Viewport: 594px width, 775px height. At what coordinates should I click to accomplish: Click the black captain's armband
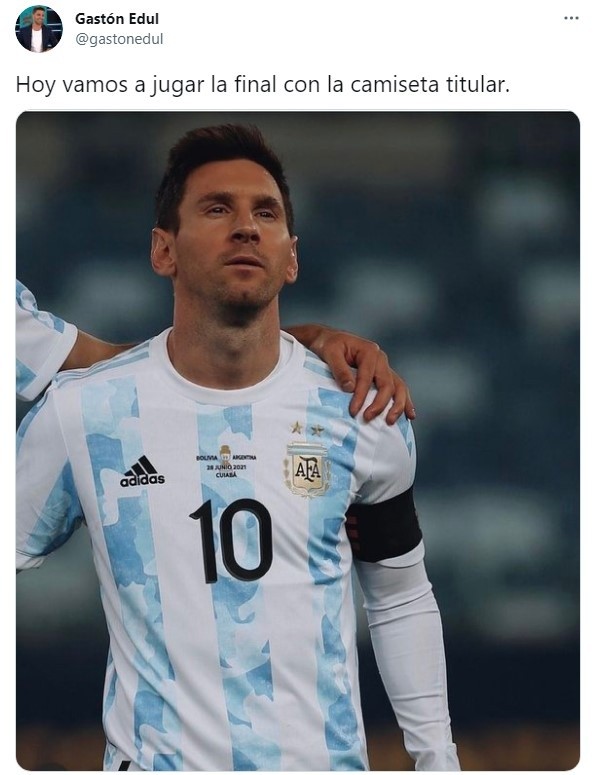pos(383,525)
